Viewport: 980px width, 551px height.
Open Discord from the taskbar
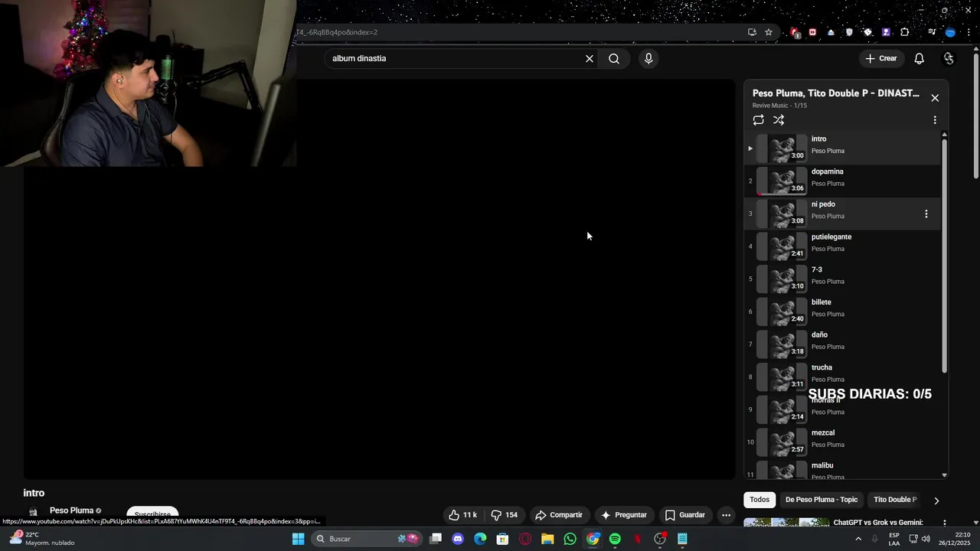[458, 539]
